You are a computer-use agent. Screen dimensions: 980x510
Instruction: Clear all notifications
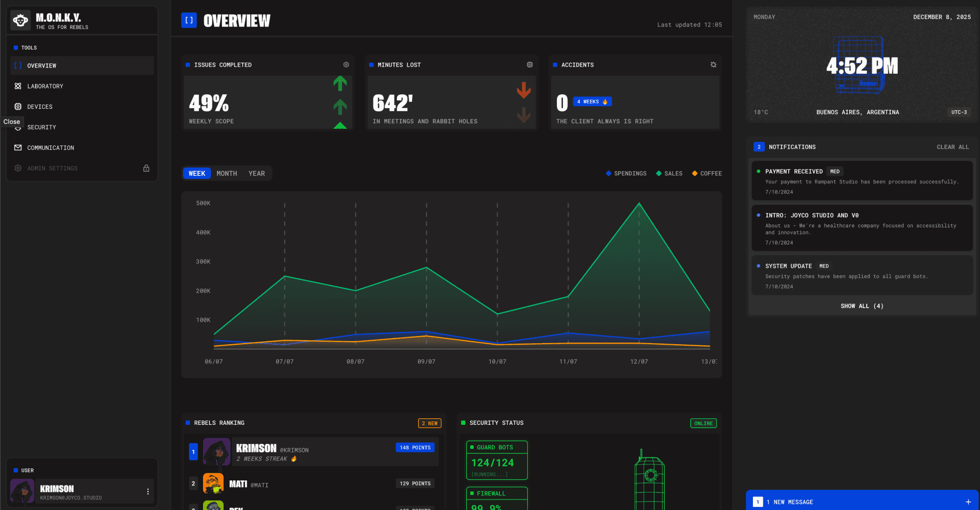point(952,147)
